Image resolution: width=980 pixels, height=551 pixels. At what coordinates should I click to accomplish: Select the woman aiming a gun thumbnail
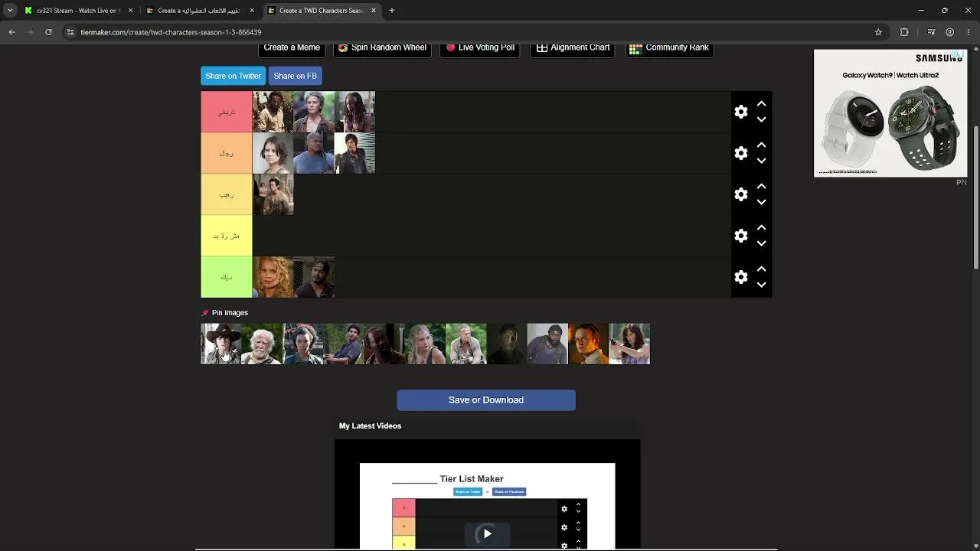[x=629, y=344]
